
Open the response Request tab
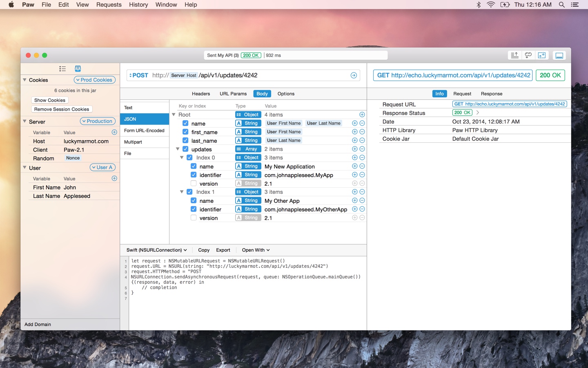click(x=462, y=94)
